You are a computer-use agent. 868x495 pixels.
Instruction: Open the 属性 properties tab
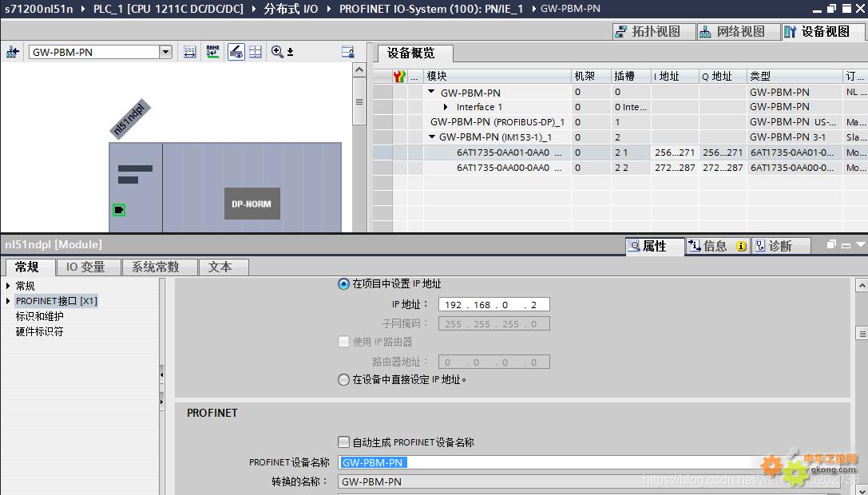pyautogui.click(x=654, y=246)
